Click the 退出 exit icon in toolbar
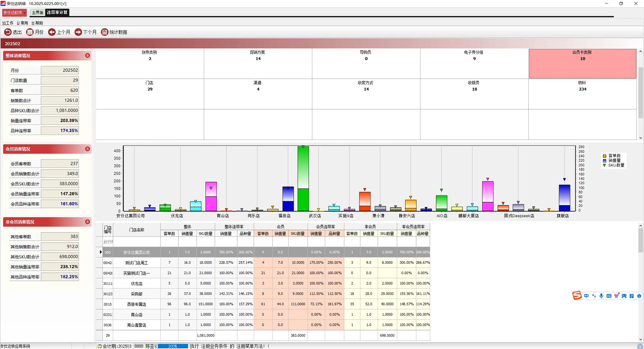The image size is (644, 349). coord(8,32)
